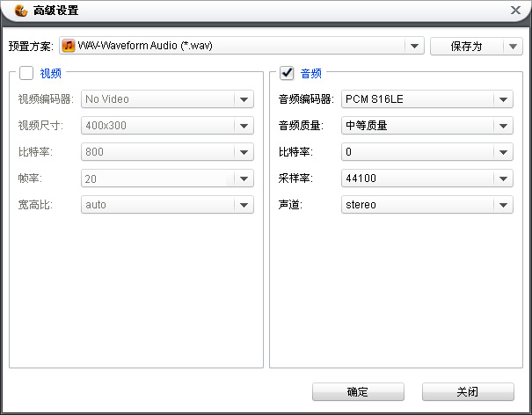Open the 音频编码器 PCM S16LE dropdown
Image resolution: width=532 pixels, height=415 pixels.
(427, 99)
